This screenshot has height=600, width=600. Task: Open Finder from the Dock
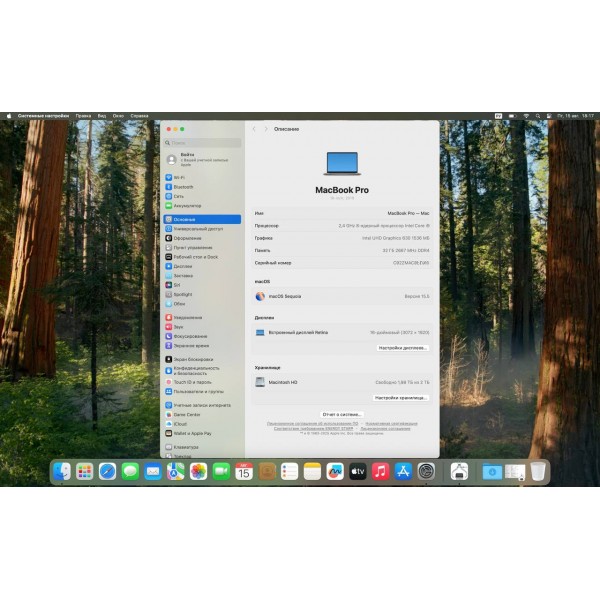[x=62, y=471]
